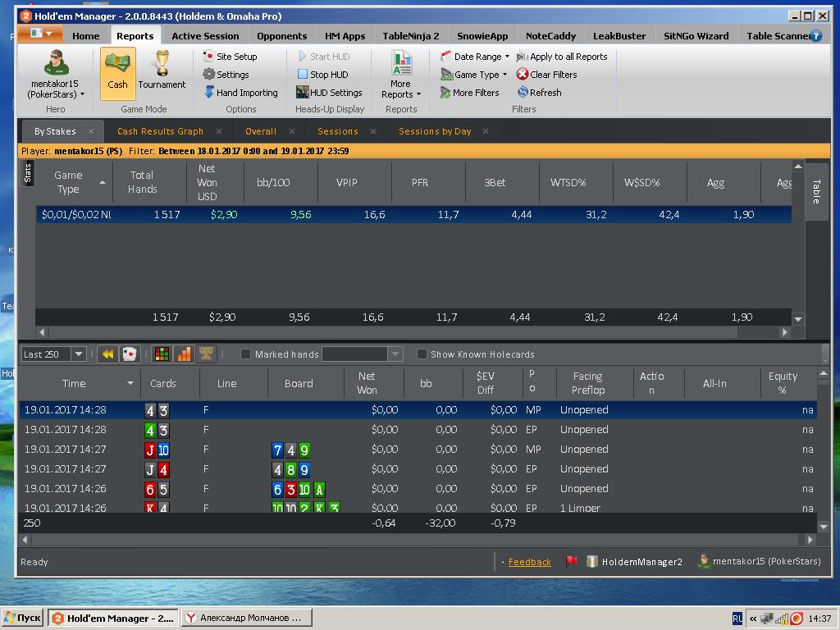The height and width of the screenshot is (630, 840).
Task: Open the Feedback link
Action: (x=529, y=562)
